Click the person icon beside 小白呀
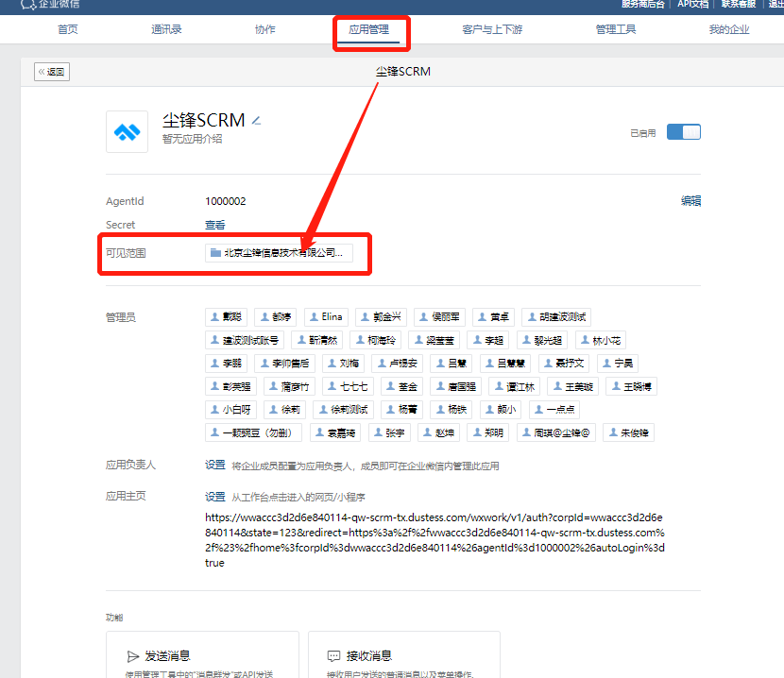This screenshot has height=678, width=784. [215, 410]
